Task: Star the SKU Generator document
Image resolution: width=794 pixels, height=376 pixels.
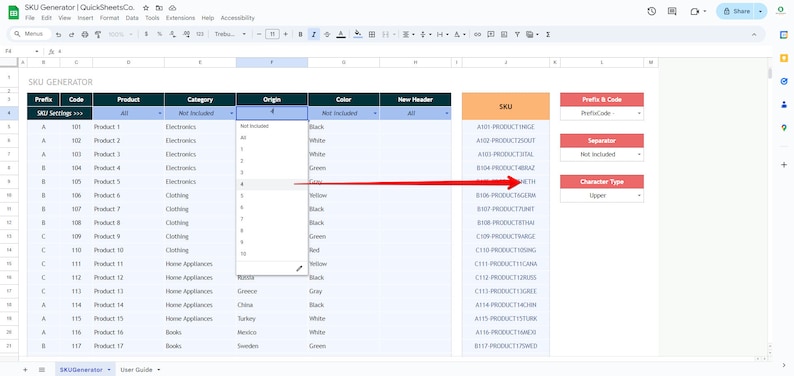Action: click(146, 8)
